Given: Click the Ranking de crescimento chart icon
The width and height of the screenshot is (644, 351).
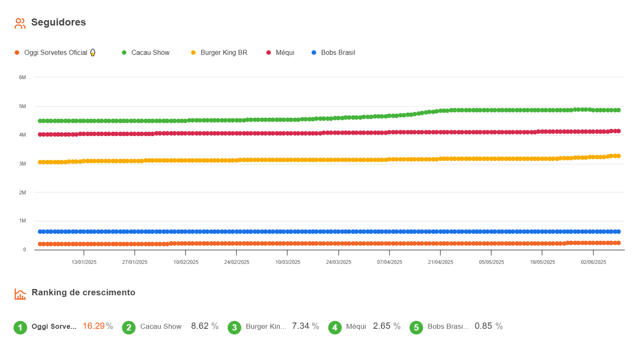Looking at the screenshot, I should pos(20,294).
